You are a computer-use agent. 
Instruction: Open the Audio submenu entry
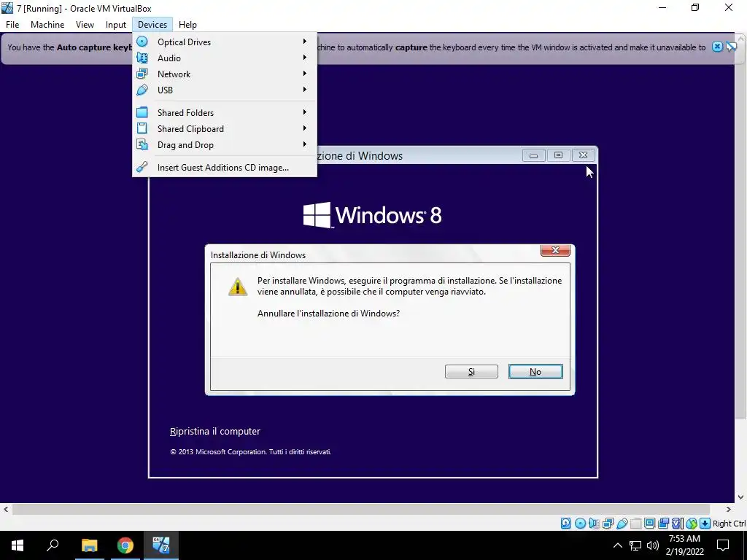click(225, 58)
